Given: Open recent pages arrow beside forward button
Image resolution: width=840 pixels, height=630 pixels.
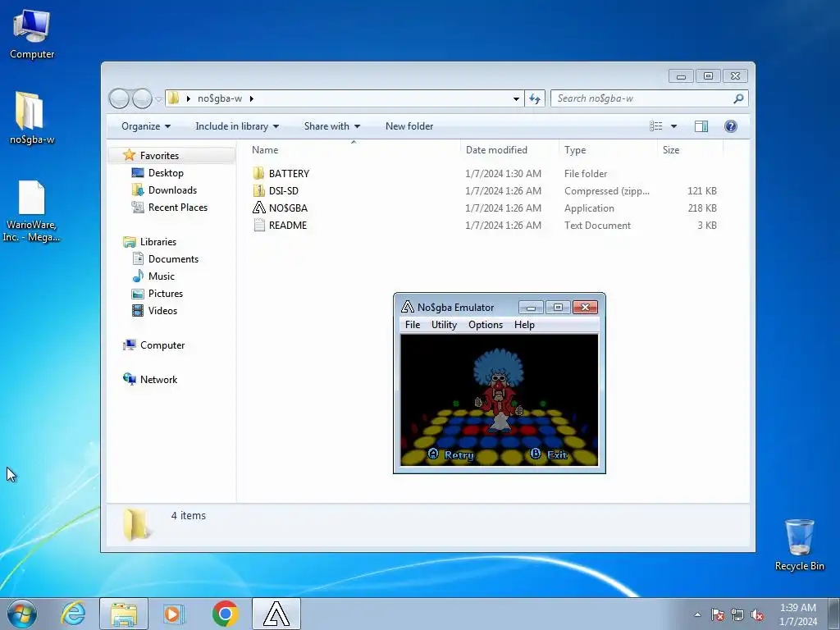Looking at the screenshot, I should tap(158, 99).
